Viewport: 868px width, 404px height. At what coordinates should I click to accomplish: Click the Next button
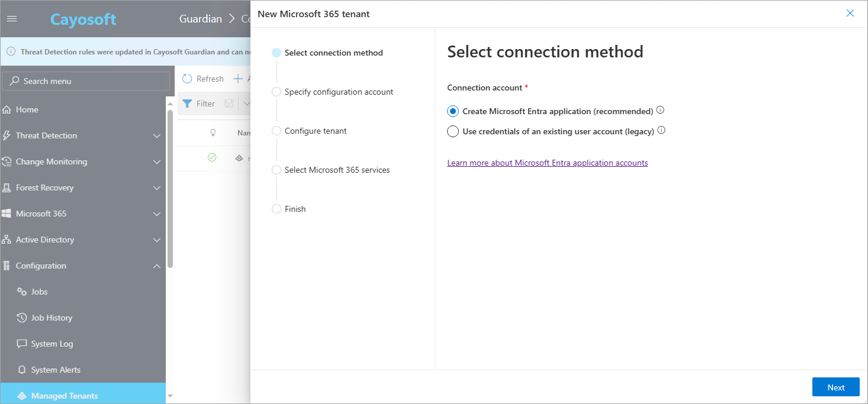pyautogui.click(x=836, y=387)
